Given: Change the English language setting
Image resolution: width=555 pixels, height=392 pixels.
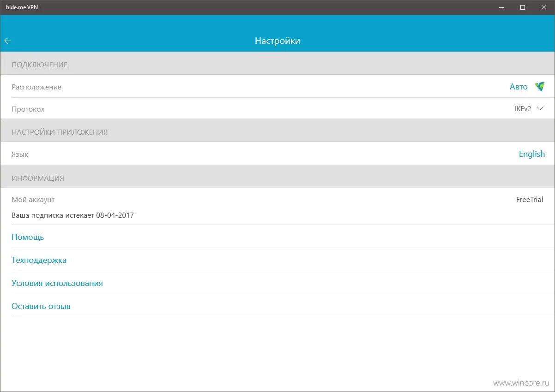Looking at the screenshot, I should pyautogui.click(x=532, y=154).
